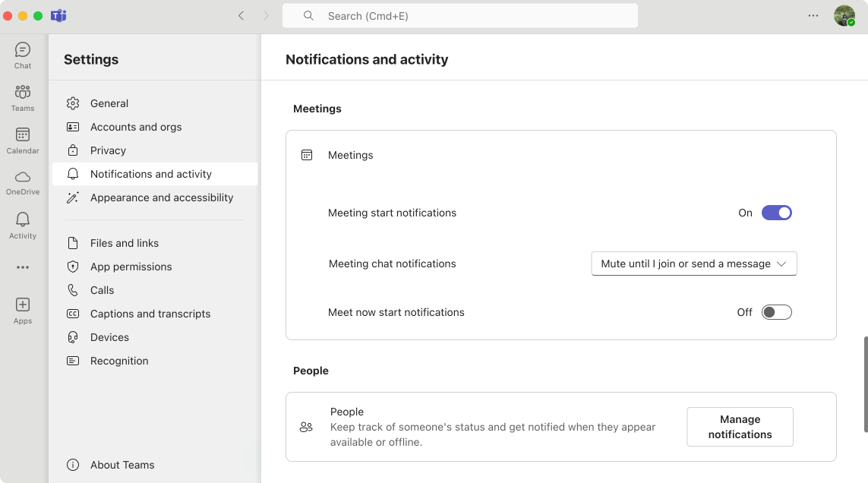The width and height of the screenshot is (868, 483).
Task: Open Recognition settings
Action: click(x=155, y=361)
